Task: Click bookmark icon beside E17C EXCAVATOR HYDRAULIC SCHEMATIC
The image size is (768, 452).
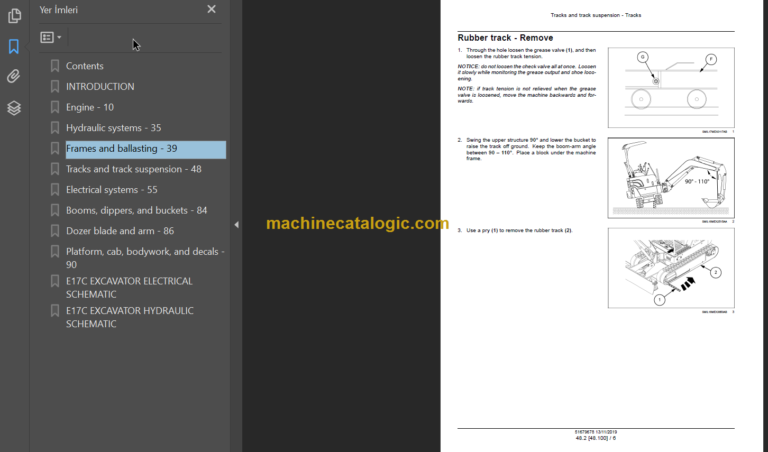Action: (x=55, y=310)
